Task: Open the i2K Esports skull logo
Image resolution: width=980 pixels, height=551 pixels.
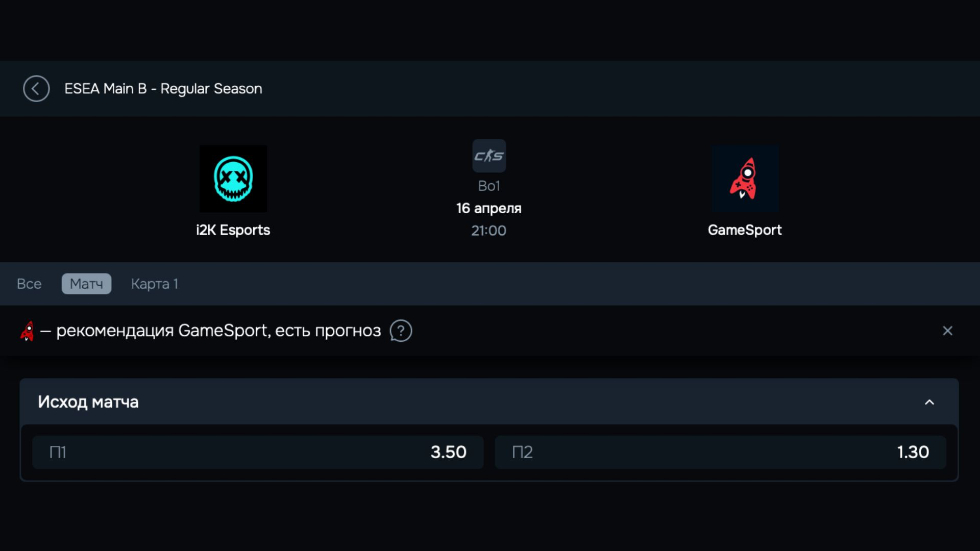Action: tap(233, 179)
